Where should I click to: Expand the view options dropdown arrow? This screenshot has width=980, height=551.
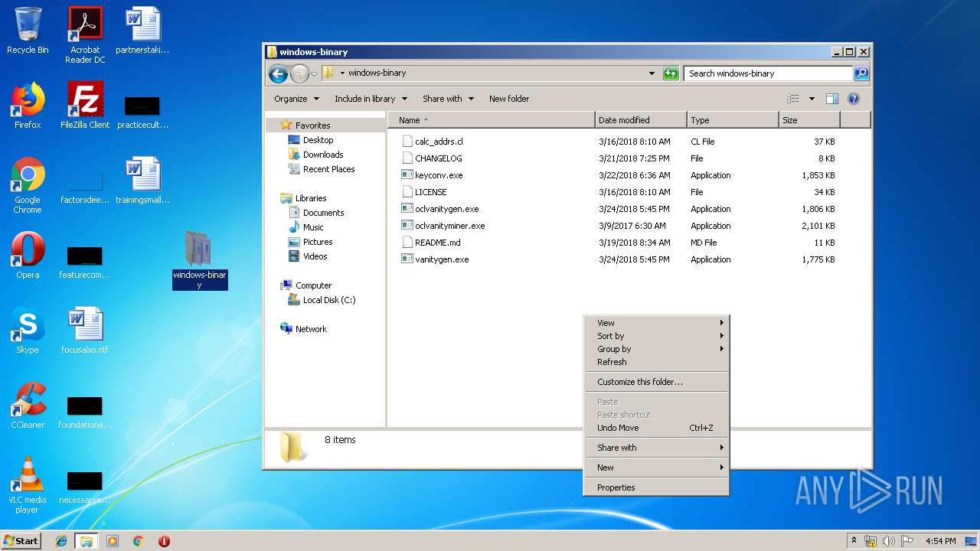click(812, 99)
